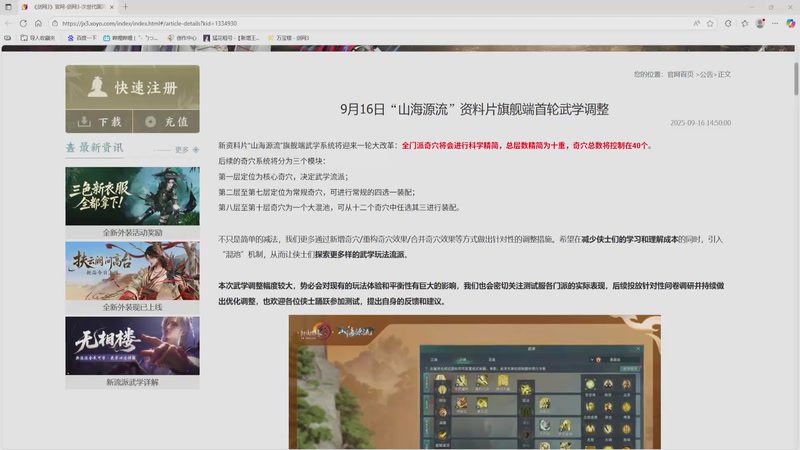Open the user profile avatar
Viewport: 800px width, 450px height.
coord(760,23)
